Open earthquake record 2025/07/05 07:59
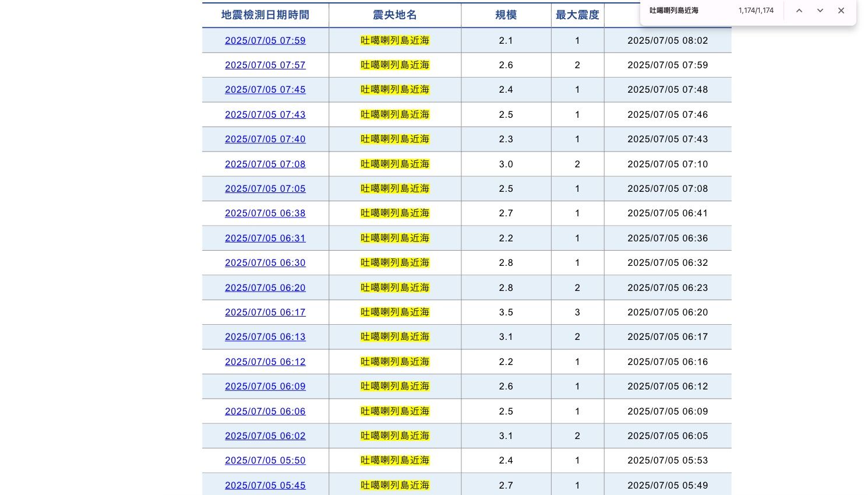The image size is (868, 495). (265, 40)
